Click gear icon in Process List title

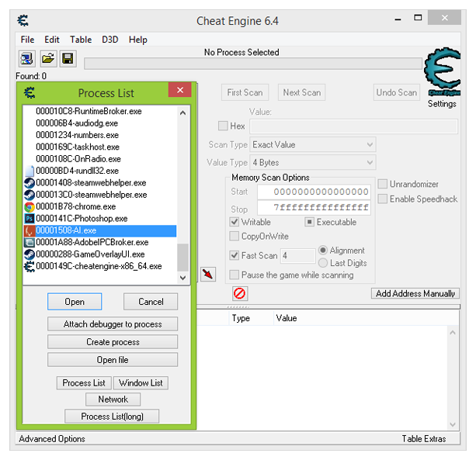(x=30, y=92)
